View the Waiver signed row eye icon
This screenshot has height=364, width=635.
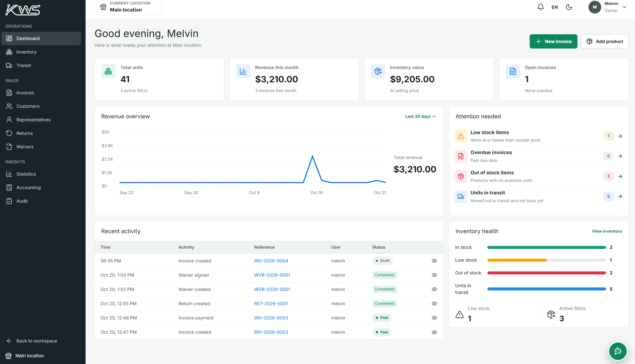point(434,275)
